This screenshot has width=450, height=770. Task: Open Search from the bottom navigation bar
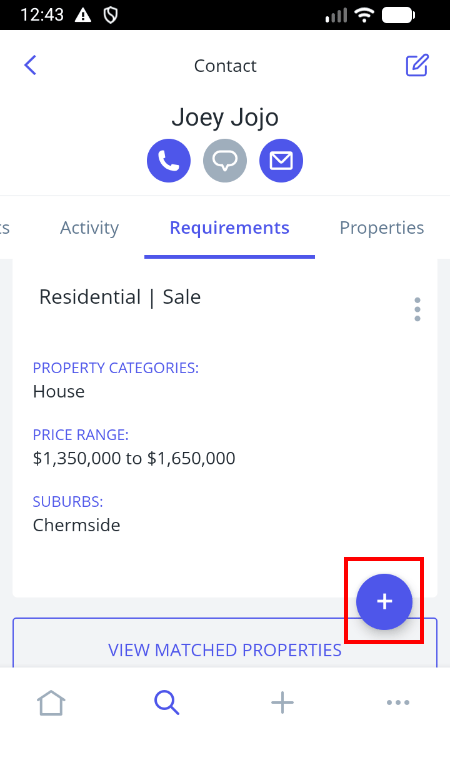tap(167, 703)
